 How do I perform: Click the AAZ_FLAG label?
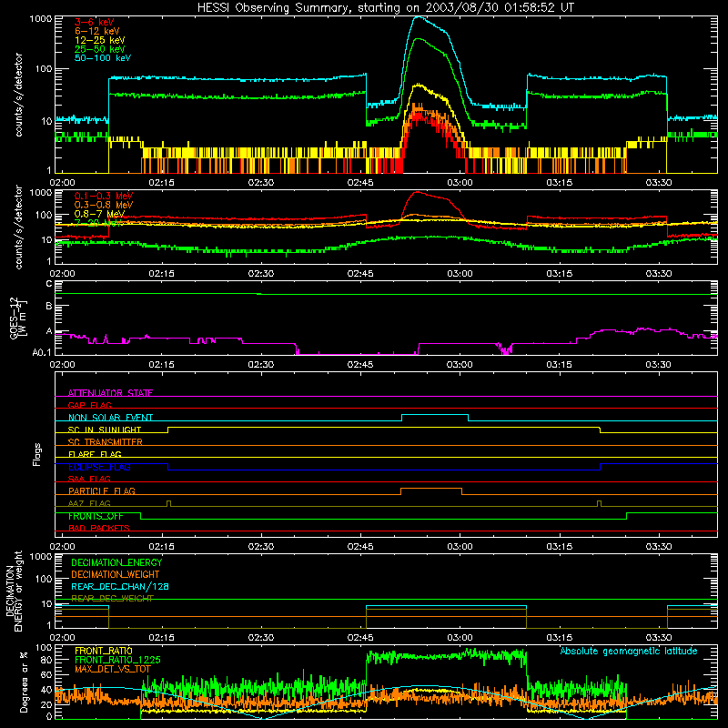click(x=89, y=503)
